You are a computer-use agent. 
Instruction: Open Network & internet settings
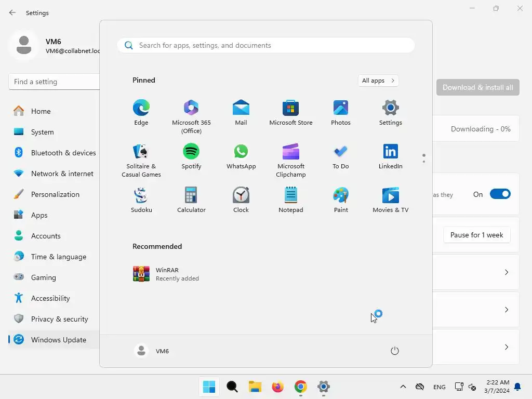[x=54, y=174]
